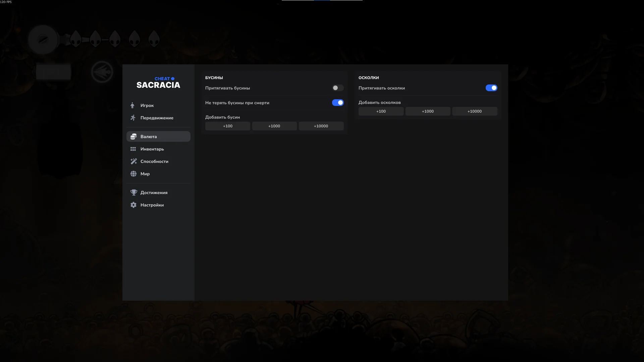Click the grid Инвентарь icon
The image size is (644, 362).
[x=133, y=149]
